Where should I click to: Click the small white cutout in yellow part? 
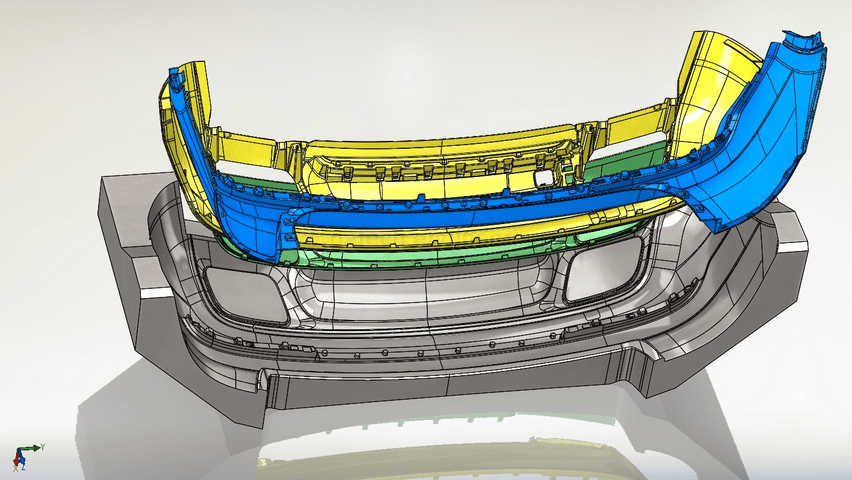542,177
